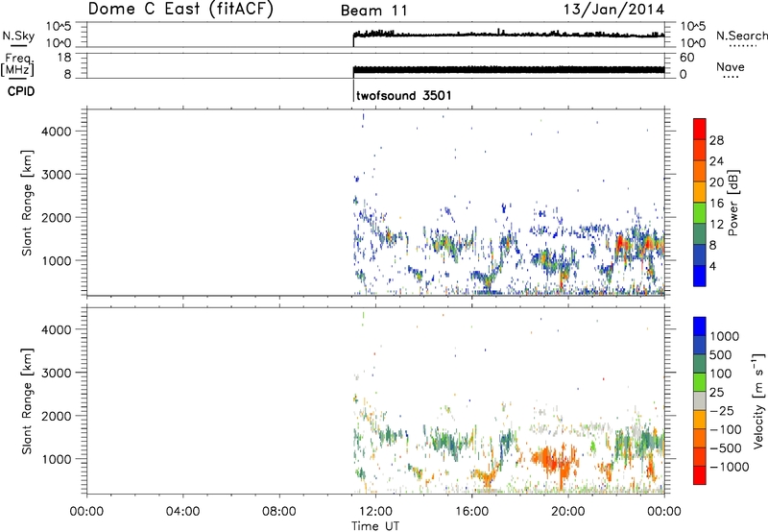
Task: Click the '12:00' time axis tick label
Action: point(375,512)
